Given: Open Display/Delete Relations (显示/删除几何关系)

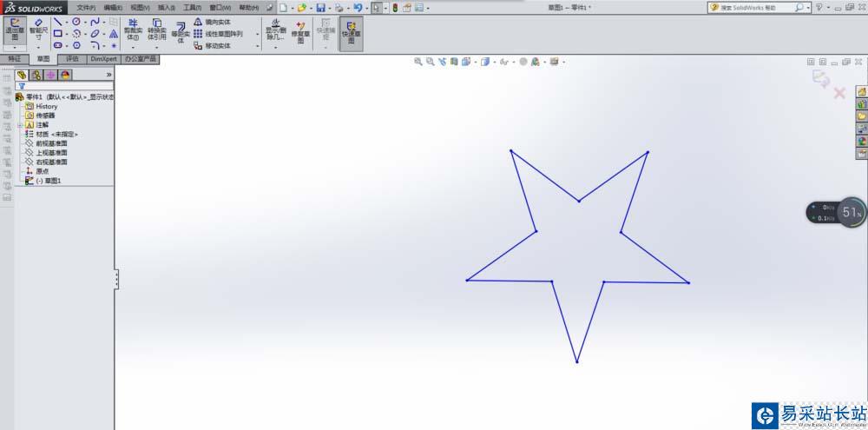Looking at the screenshot, I should pos(276,30).
